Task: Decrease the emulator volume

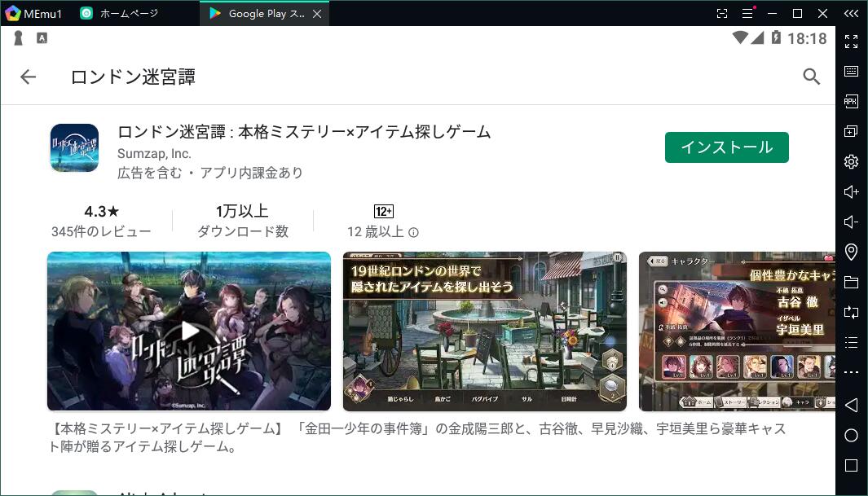Action: coord(851,221)
